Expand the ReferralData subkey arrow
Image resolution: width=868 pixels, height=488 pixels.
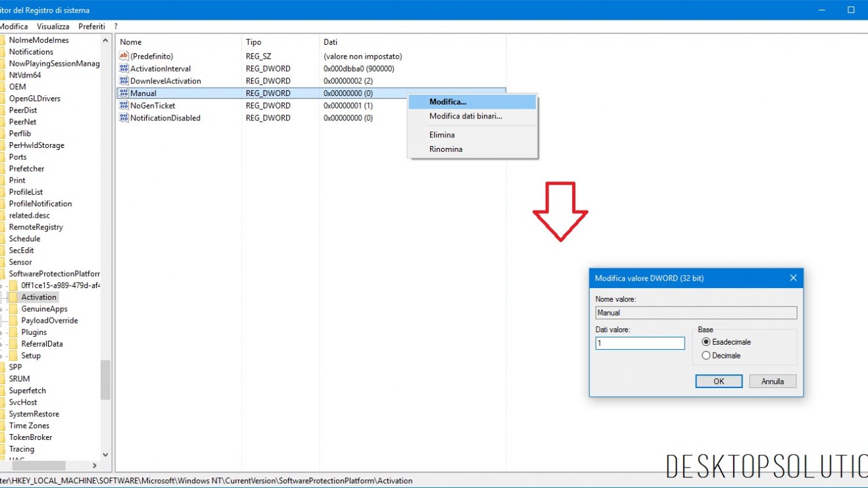point(2,344)
